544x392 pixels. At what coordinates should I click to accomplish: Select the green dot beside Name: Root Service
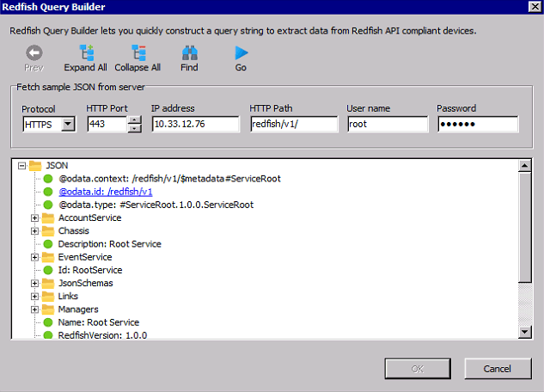[x=48, y=322]
